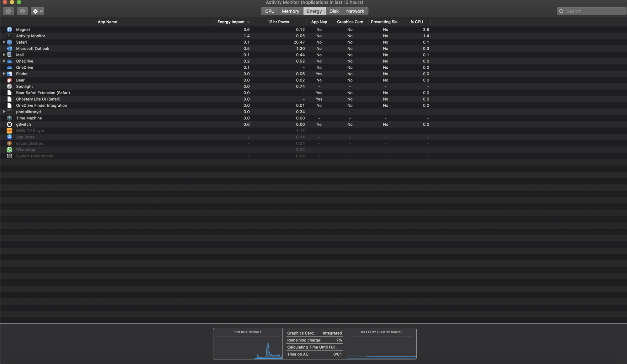Image resolution: width=627 pixels, height=364 pixels.
Task: Switch to the Disk tab
Action: pyautogui.click(x=334, y=11)
